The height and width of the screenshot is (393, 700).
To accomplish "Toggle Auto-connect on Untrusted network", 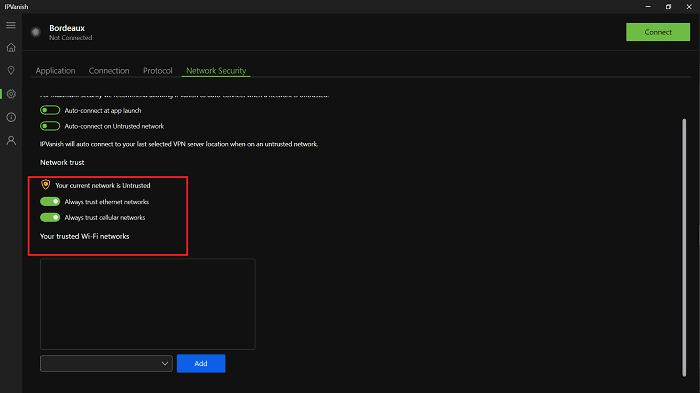I will click(x=50, y=126).
